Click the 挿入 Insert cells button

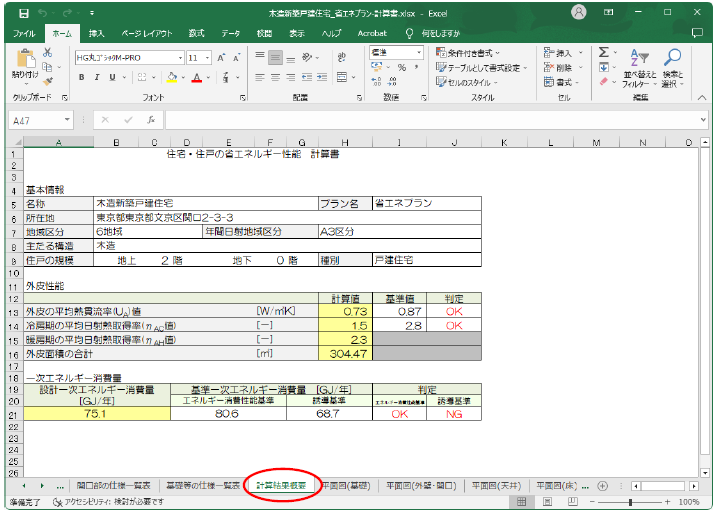tap(562, 53)
